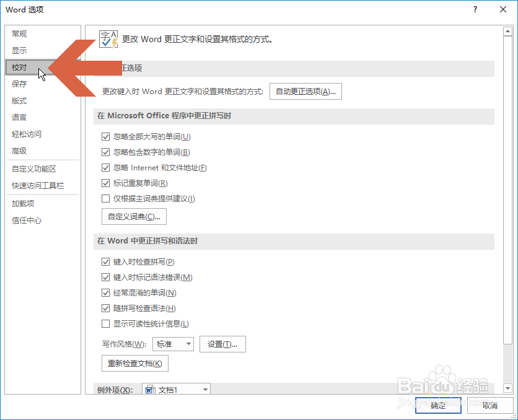Click 重新检查文档(K) button
Image resolution: width=518 pixels, height=420 pixels.
tap(135, 364)
